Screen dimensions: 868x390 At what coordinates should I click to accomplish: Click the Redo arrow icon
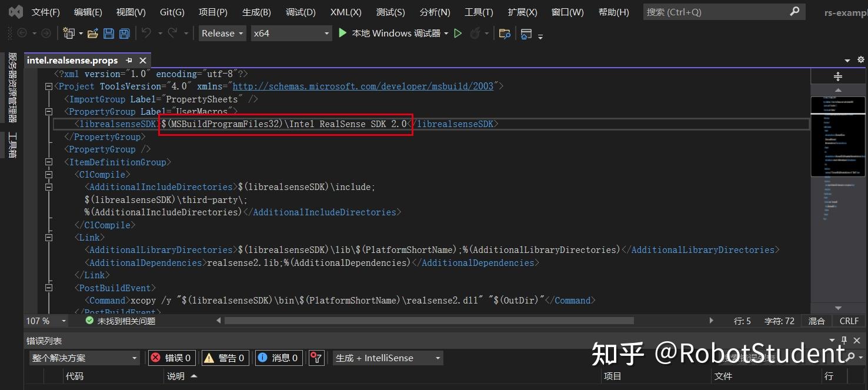coord(172,34)
